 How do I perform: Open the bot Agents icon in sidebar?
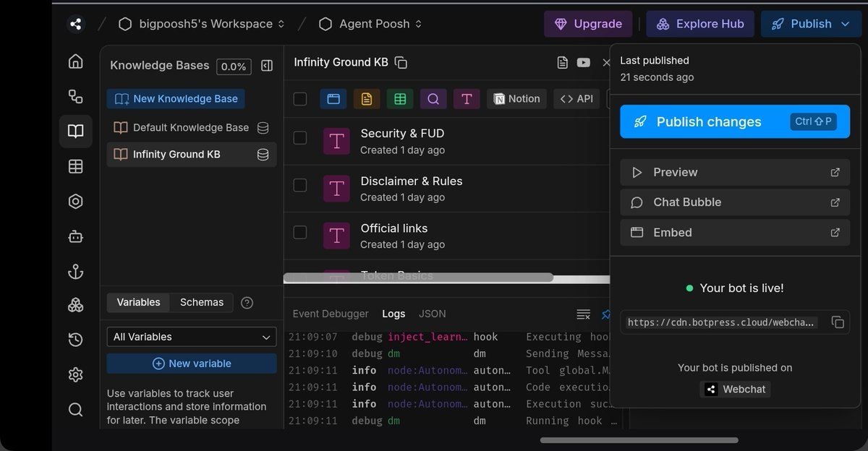(x=75, y=236)
